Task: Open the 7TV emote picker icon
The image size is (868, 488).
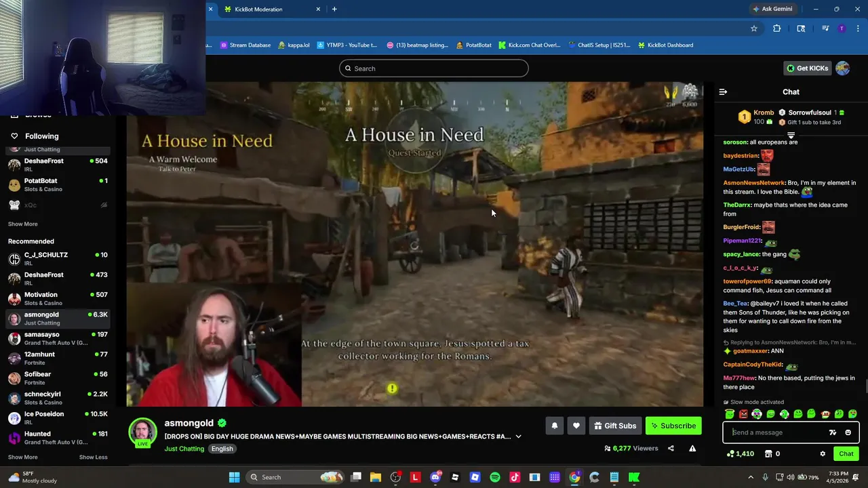Action: pyautogui.click(x=833, y=432)
